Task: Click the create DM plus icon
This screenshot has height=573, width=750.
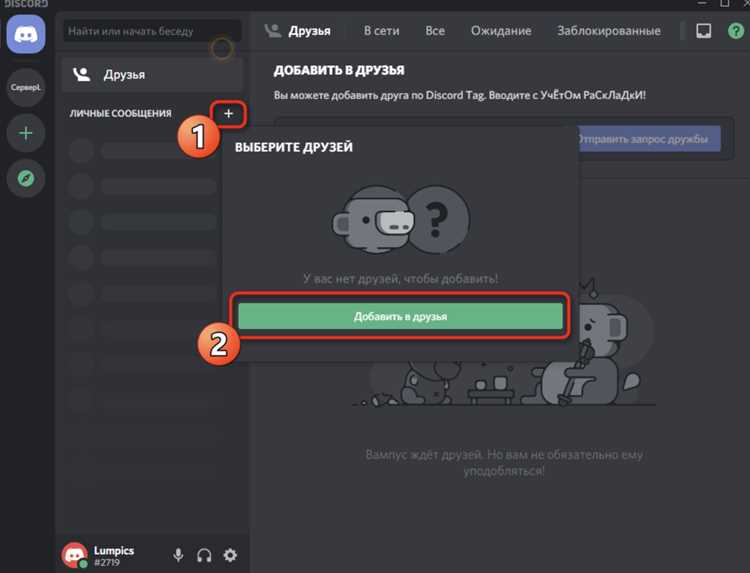Action: [229, 113]
